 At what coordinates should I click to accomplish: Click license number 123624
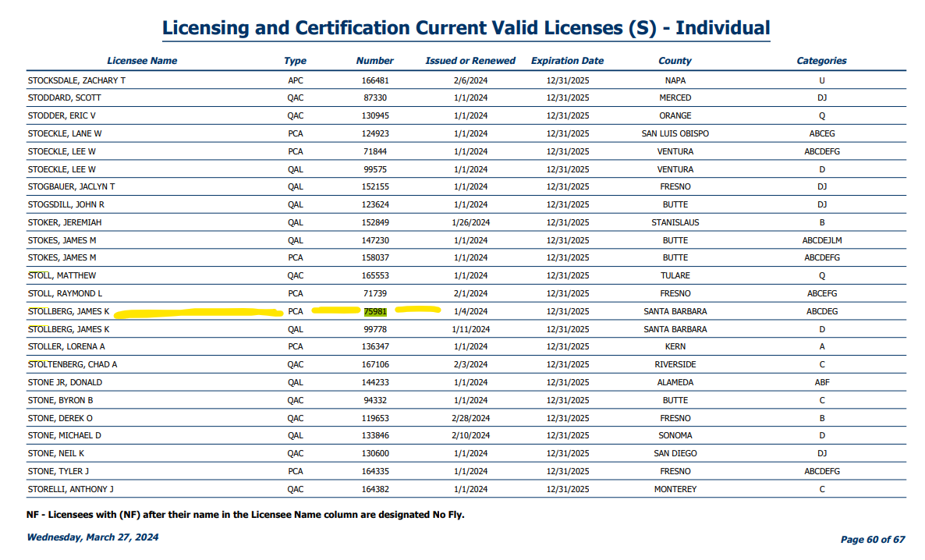375,205
